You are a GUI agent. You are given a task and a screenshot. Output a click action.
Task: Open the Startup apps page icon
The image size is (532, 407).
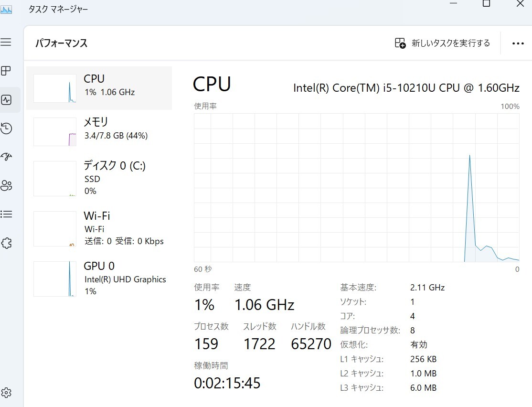6,157
